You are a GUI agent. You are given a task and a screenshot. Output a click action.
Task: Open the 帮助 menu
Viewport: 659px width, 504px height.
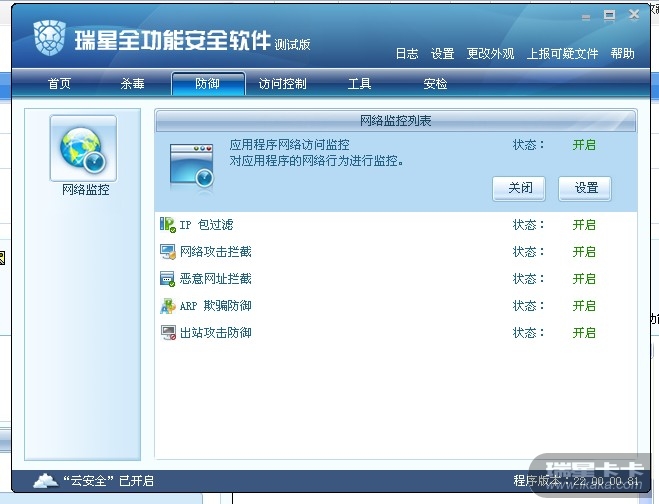point(622,53)
